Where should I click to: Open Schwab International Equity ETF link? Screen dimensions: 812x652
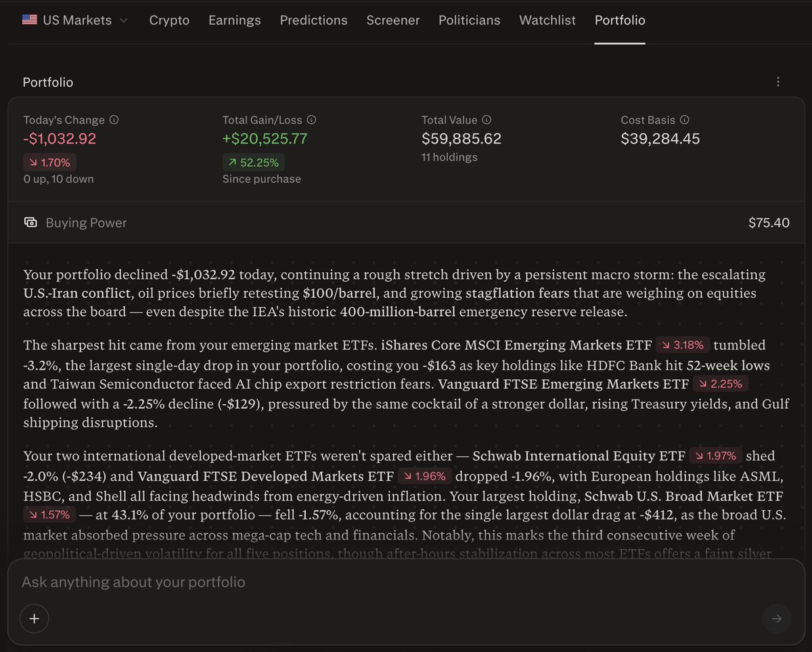click(579, 456)
